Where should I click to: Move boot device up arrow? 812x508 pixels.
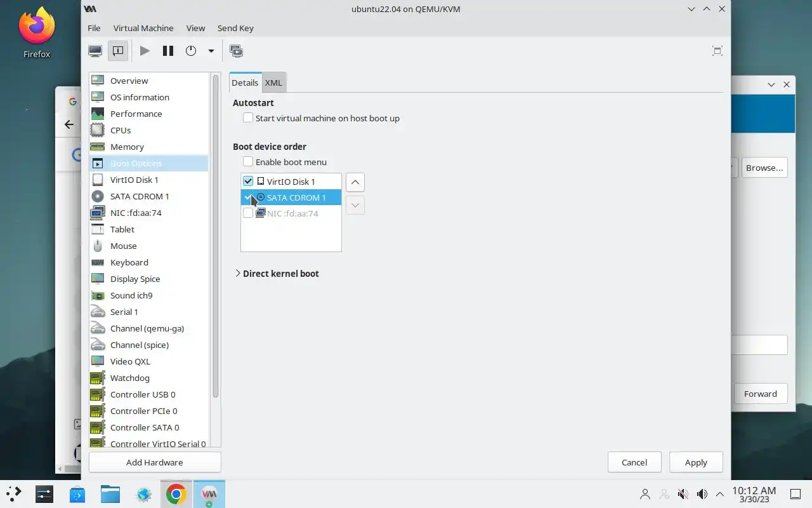355,182
